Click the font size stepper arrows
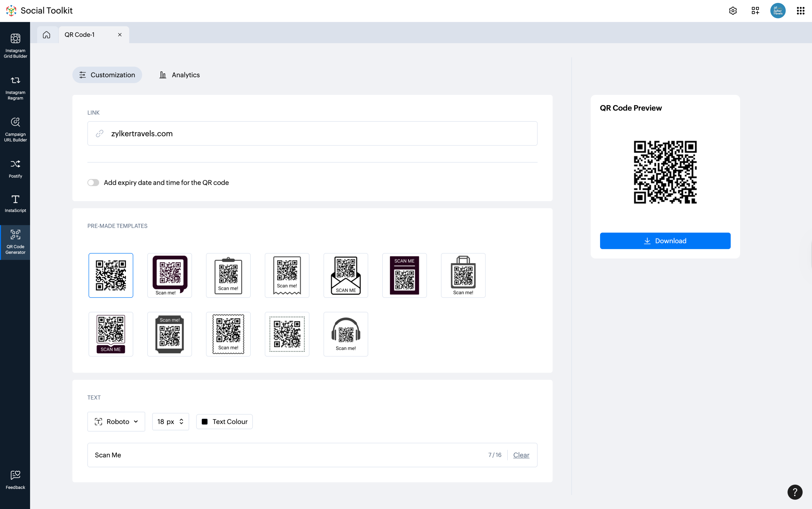The width and height of the screenshot is (812, 509). tap(181, 422)
